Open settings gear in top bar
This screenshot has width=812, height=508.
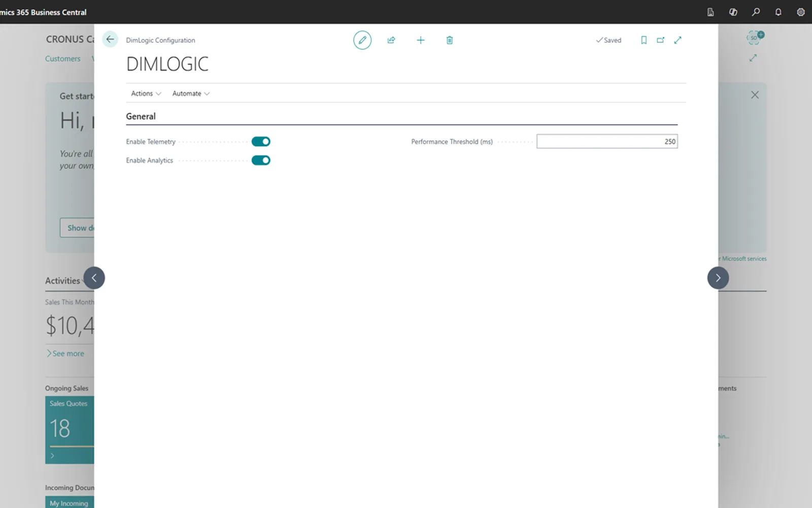(801, 12)
